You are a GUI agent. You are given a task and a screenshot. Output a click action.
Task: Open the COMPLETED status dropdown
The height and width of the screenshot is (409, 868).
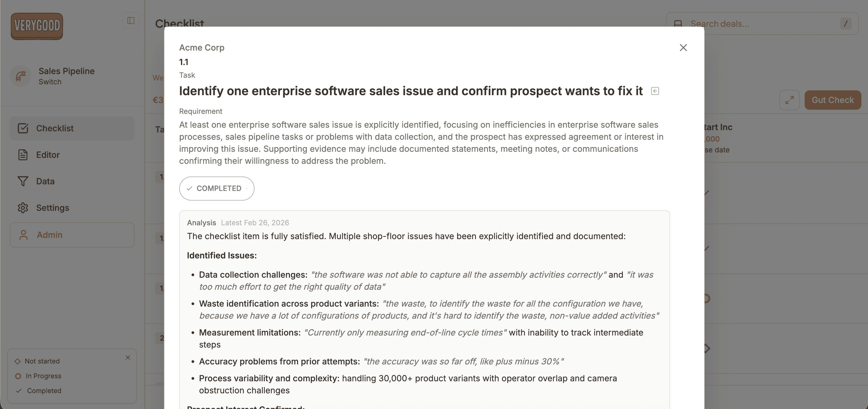click(x=216, y=189)
